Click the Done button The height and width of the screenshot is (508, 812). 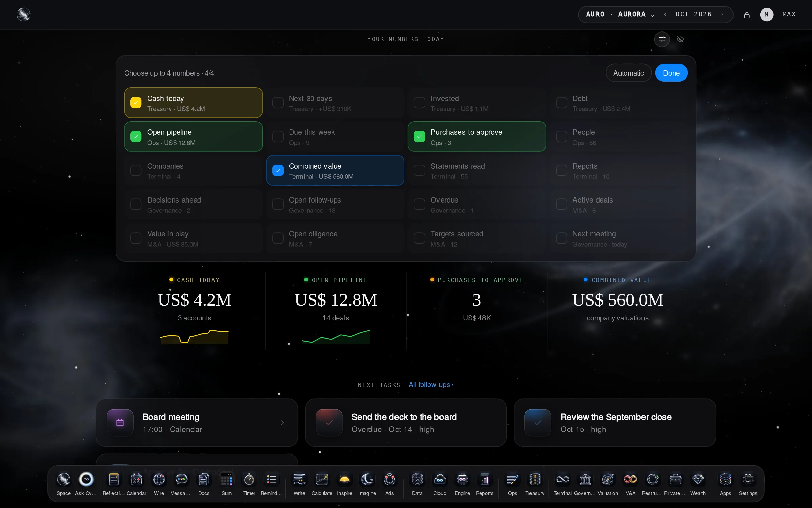[x=671, y=73]
